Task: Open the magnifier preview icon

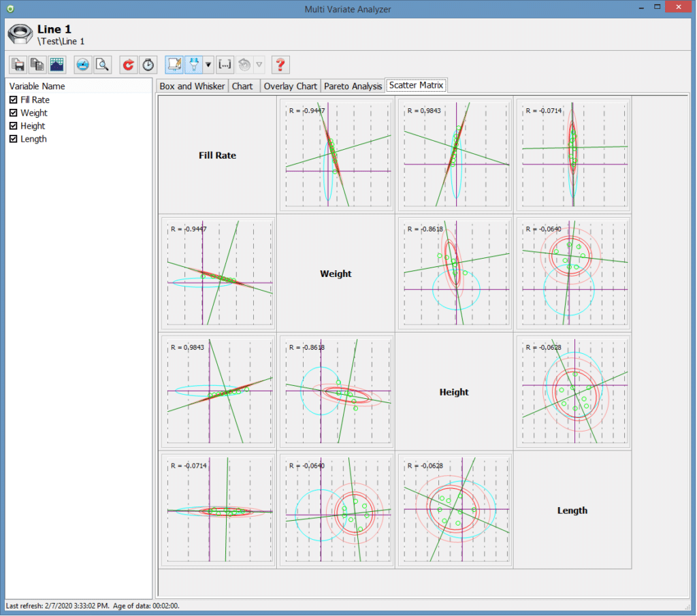Action: [x=102, y=65]
